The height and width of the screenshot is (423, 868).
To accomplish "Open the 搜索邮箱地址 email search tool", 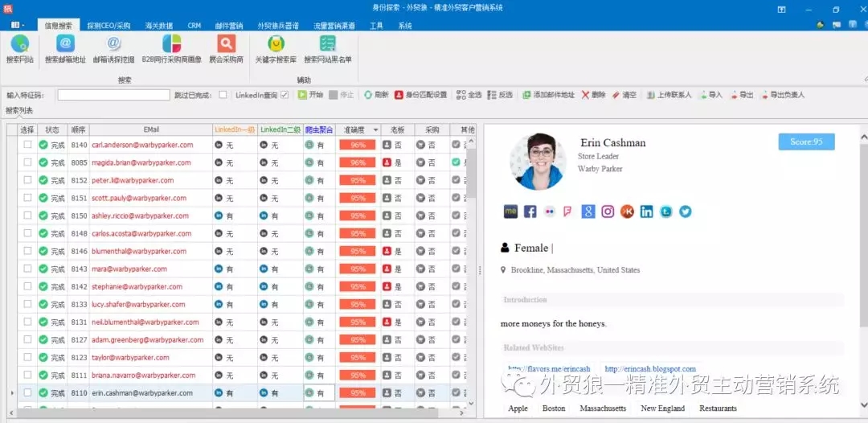I will (x=65, y=49).
